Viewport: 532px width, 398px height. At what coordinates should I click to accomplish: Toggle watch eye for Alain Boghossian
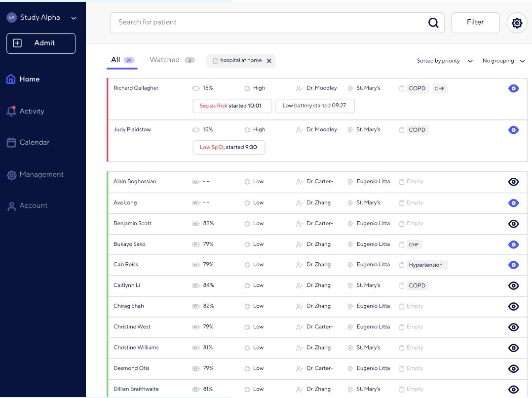click(x=513, y=182)
